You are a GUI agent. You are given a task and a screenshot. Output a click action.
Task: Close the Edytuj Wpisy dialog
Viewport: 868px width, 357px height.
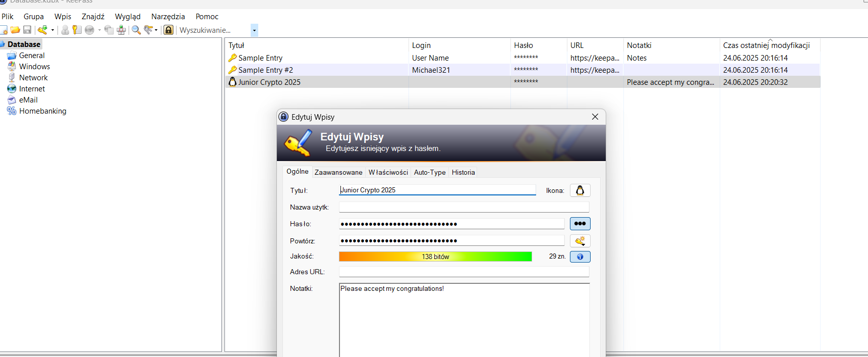(595, 117)
